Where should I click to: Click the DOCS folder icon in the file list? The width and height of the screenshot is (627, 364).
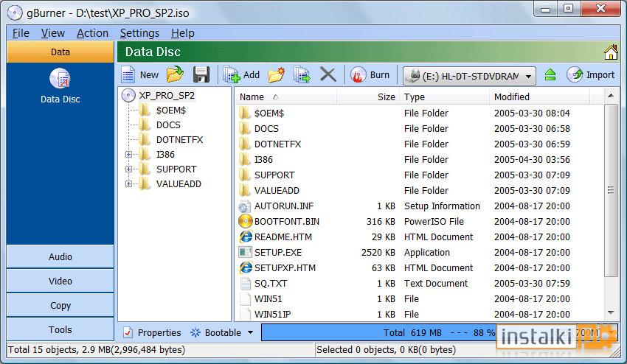[x=245, y=129]
